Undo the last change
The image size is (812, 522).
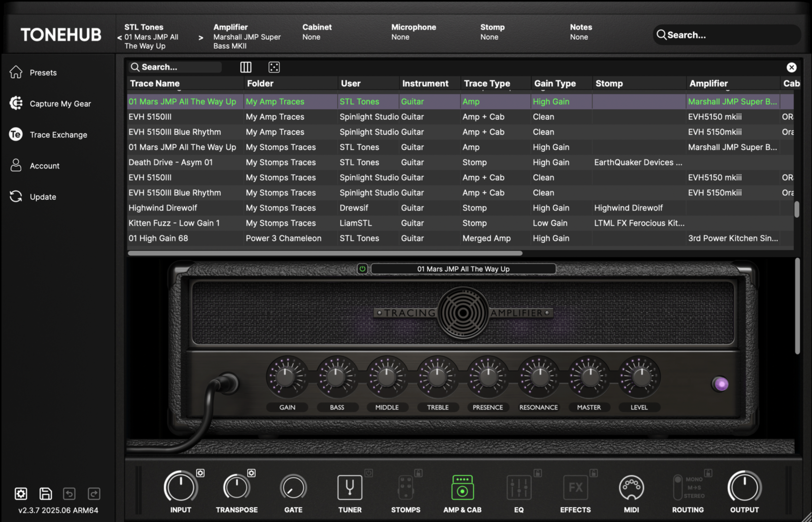point(69,493)
